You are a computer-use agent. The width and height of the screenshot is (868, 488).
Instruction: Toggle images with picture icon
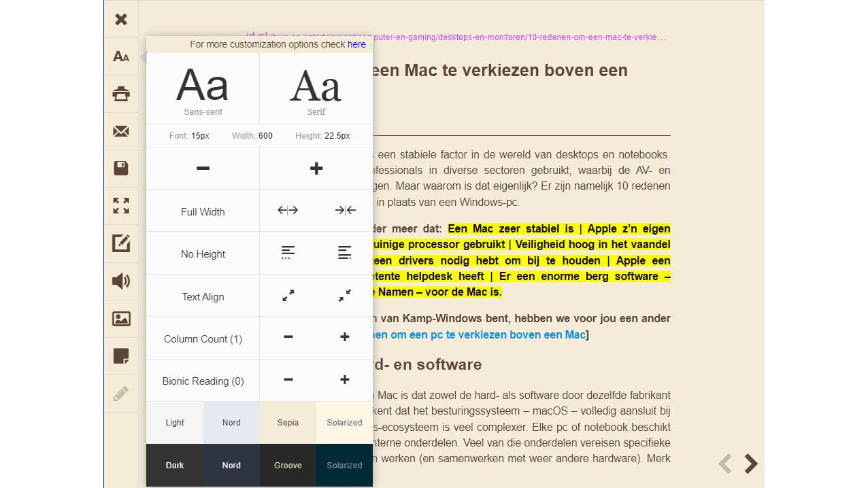pos(121,318)
